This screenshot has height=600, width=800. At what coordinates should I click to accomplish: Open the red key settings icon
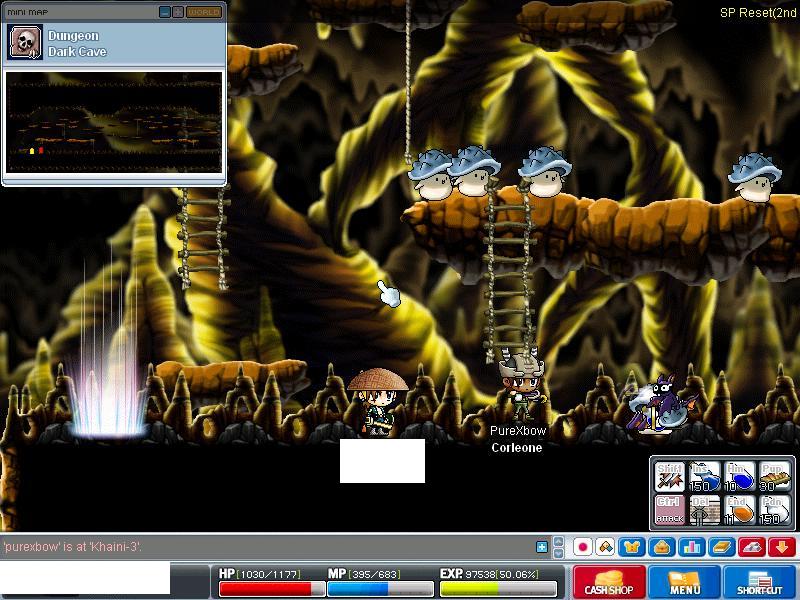click(752, 547)
